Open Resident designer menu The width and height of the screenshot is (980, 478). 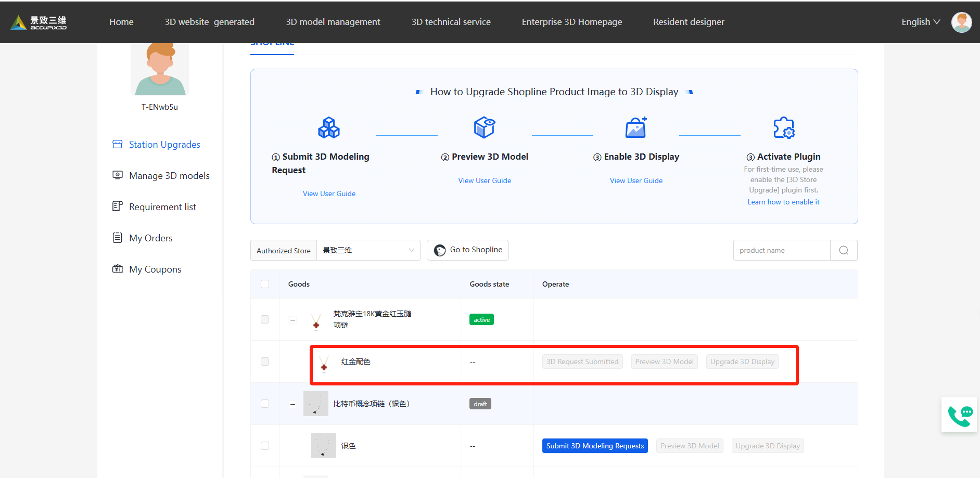click(689, 22)
